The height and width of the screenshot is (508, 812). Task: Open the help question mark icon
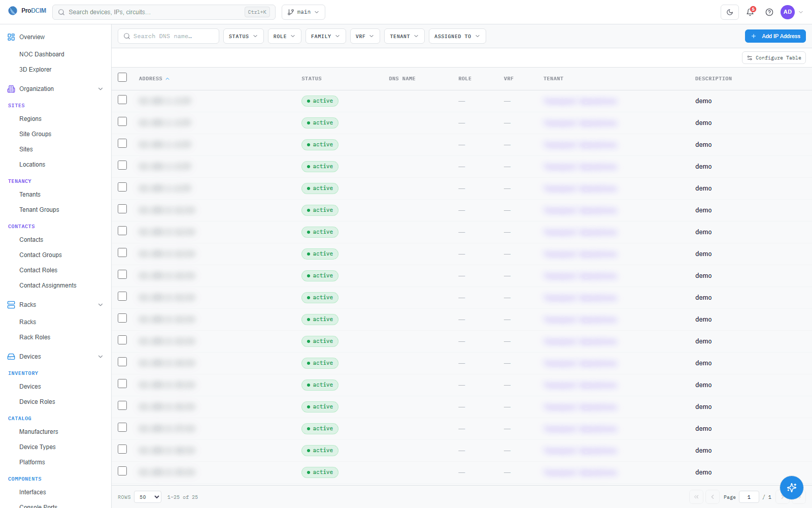[x=769, y=12]
